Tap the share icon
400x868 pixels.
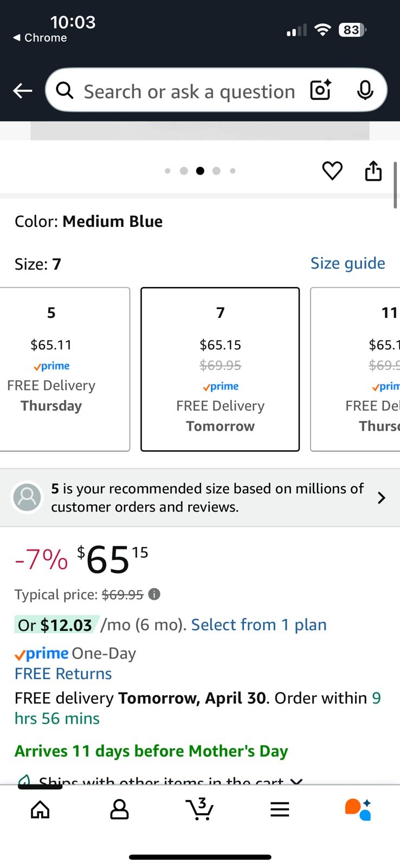(373, 171)
